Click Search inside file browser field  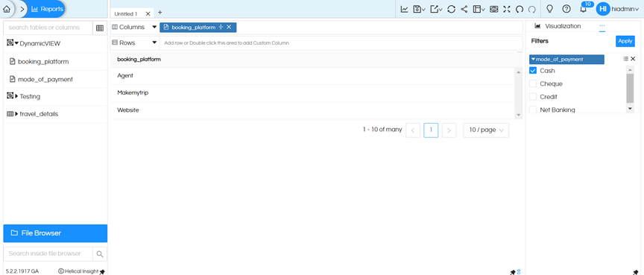(x=48, y=253)
